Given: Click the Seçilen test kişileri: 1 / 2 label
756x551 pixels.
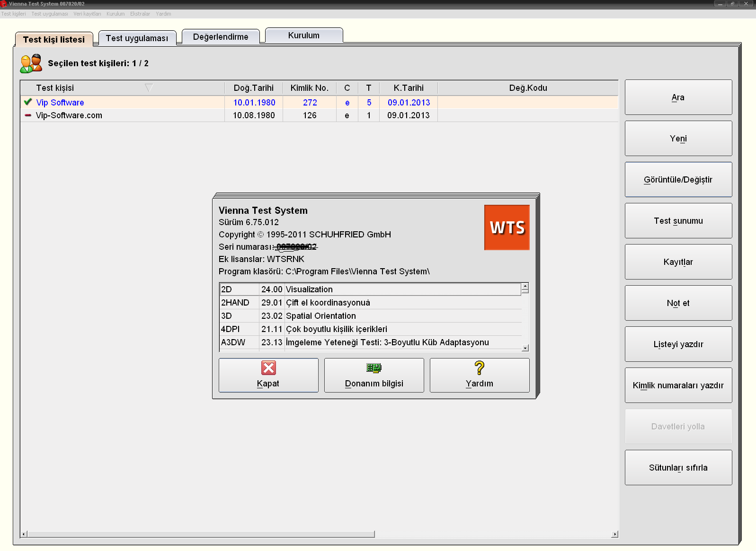Looking at the screenshot, I should tap(98, 63).
